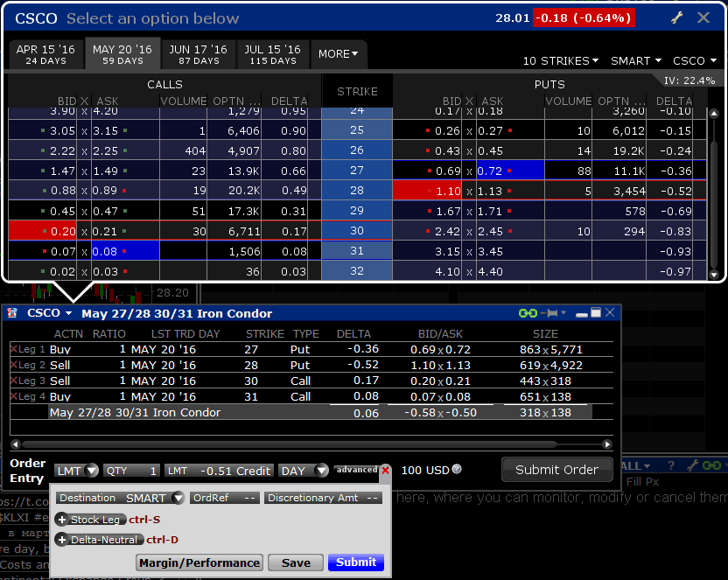Click the Submit Order button
The width and height of the screenshot is (728, 580).
pyautogui.click(x=556, y=470)
